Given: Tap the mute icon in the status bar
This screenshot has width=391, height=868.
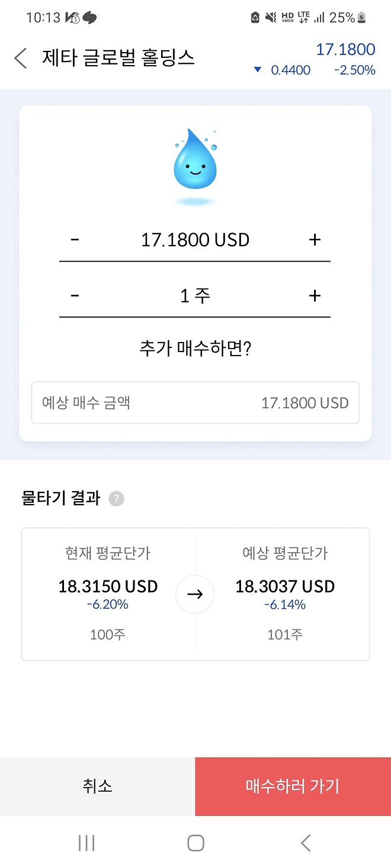Looking at the screenshot, I should [x=270, y=17].
